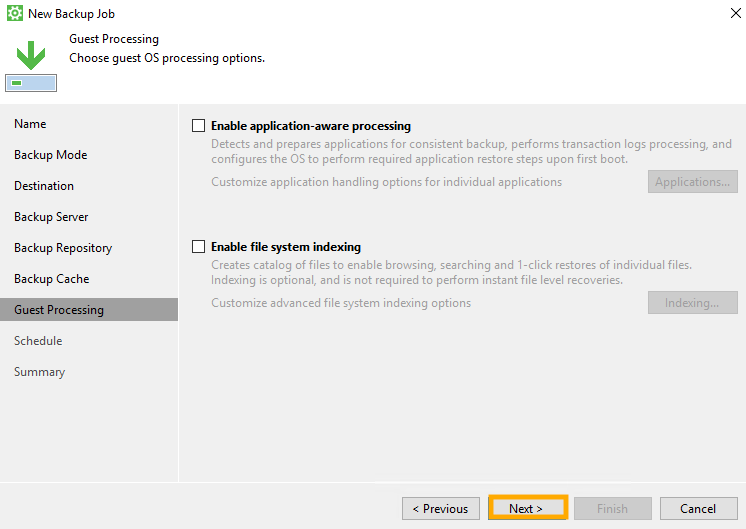Screen dimensions: 746x529
Task: Select the Guest Processing step
Action: click(x=59, y=310)
